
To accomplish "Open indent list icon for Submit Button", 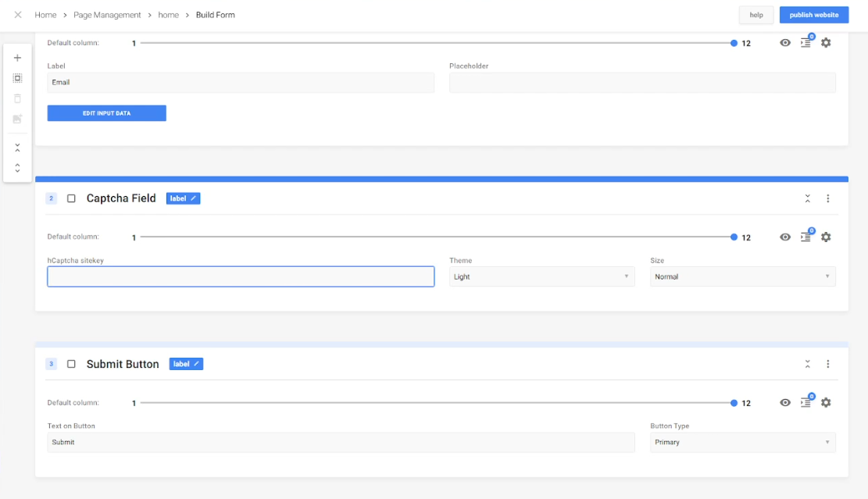I will pyautogui.click(x=805, y=403).
